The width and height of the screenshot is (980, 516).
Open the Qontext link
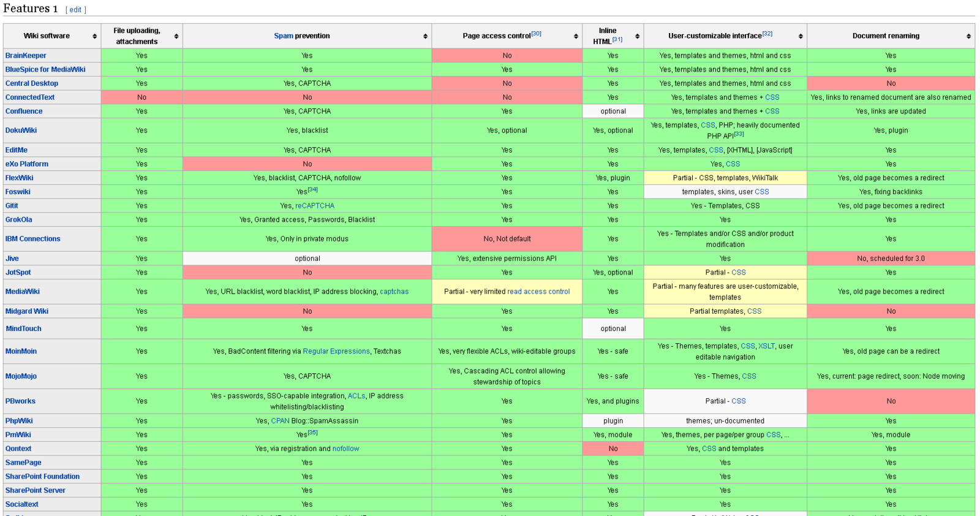tap(18, 449)
